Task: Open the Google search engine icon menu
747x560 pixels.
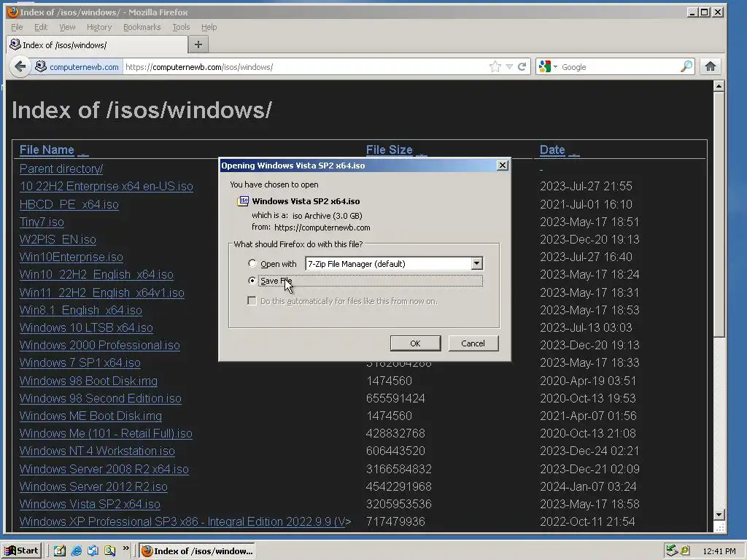Action: [548, 66]
